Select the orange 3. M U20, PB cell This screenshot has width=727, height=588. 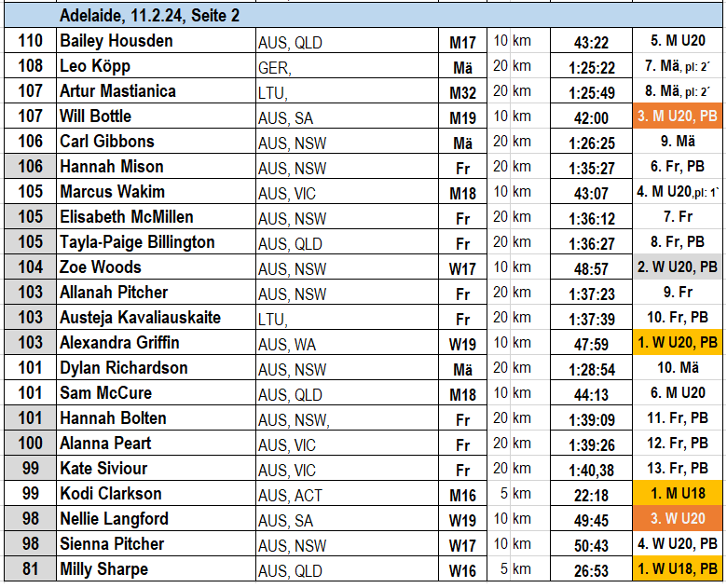[677, 116]
